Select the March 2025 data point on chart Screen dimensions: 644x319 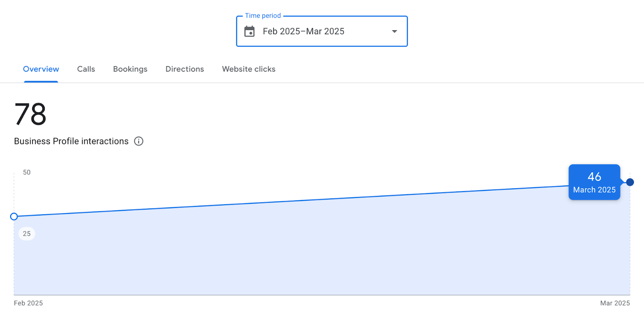(630, 182)
